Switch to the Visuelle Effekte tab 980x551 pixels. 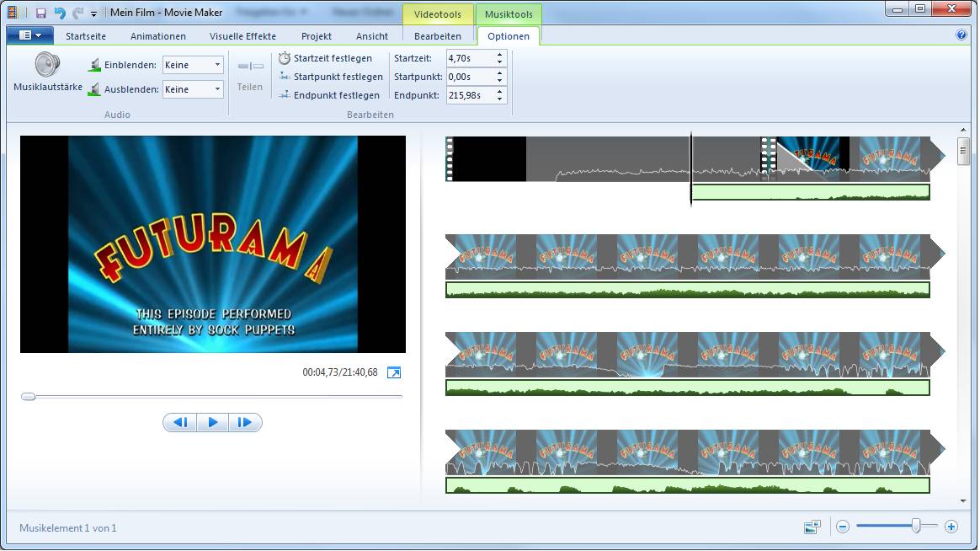[x=242, y=36]
